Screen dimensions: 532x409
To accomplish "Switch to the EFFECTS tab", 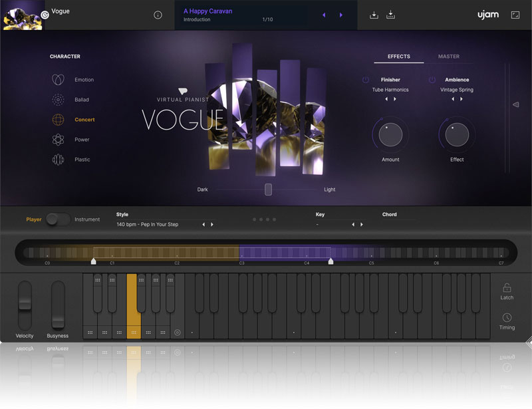I will [x=399, y=57].
